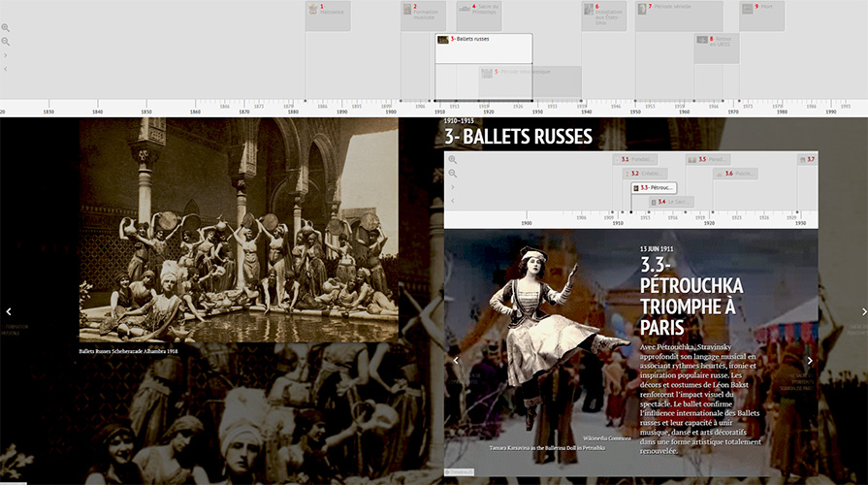Click the 1920 tick on nested time axis

coord(709,222)
